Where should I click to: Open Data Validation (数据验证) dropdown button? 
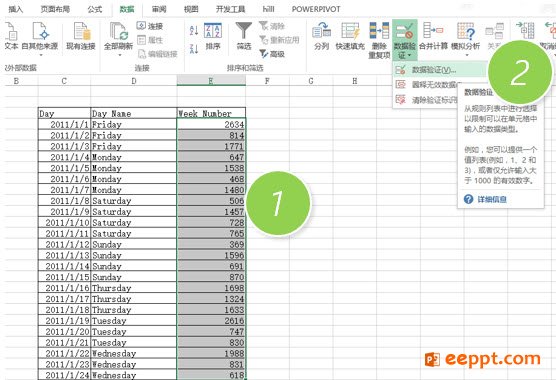(405, 40)
